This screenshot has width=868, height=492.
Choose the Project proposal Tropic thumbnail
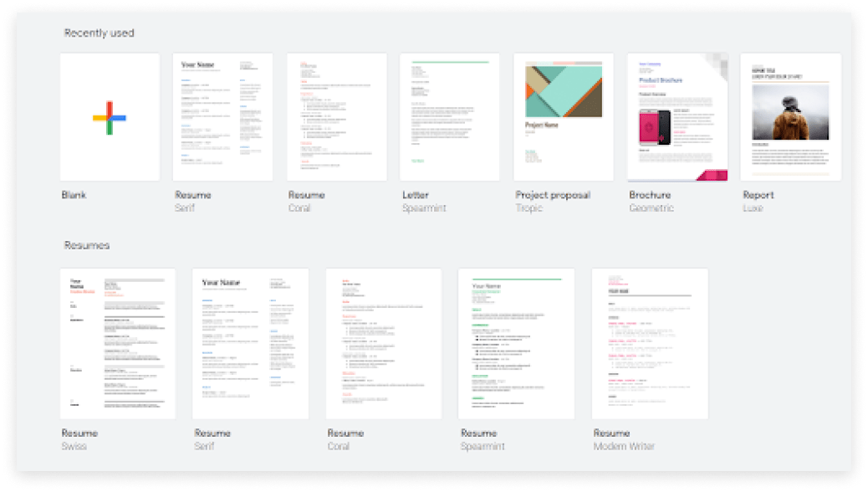(563, 117)
